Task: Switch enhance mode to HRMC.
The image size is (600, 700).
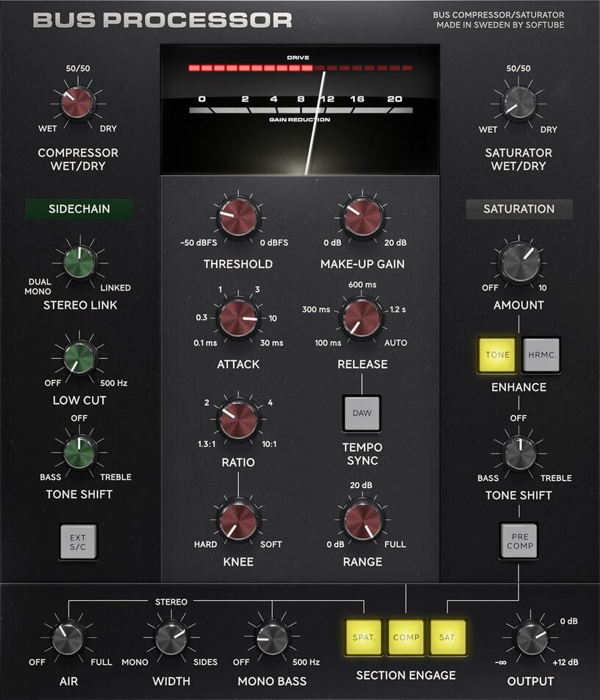Action: pos(540,354)
